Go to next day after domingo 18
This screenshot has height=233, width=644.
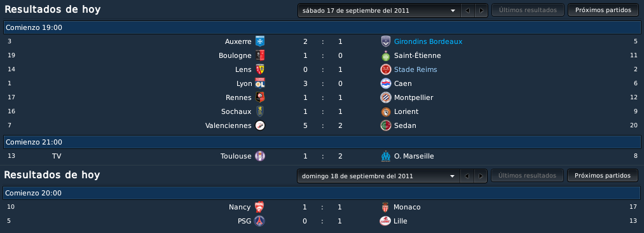coord(481,176)
